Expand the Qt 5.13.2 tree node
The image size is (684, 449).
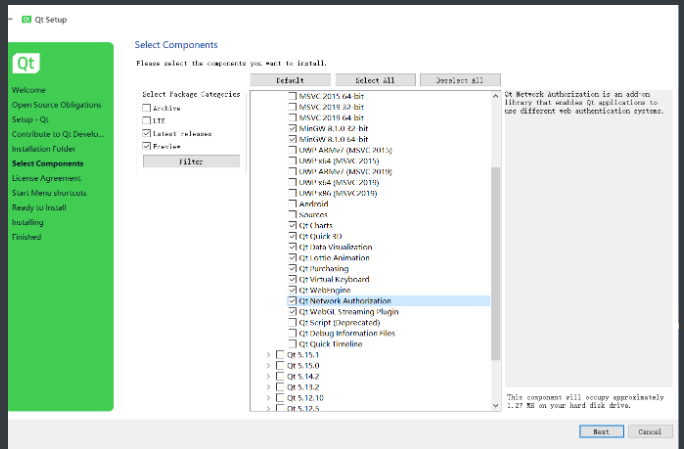(268, 387)
